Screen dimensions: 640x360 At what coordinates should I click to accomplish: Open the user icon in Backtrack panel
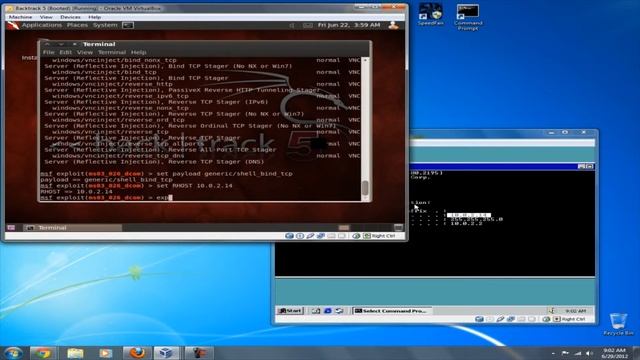pos(393,25)
